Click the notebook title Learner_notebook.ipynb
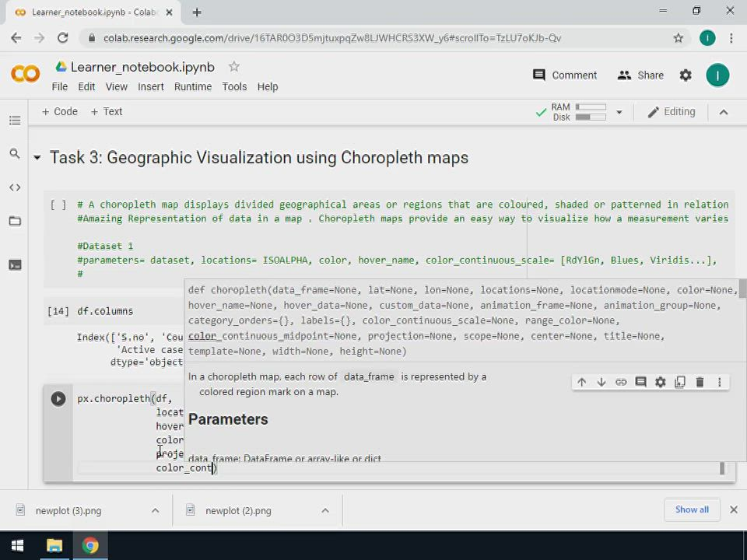This screenshot has width=747, height=560. point(142,67)
